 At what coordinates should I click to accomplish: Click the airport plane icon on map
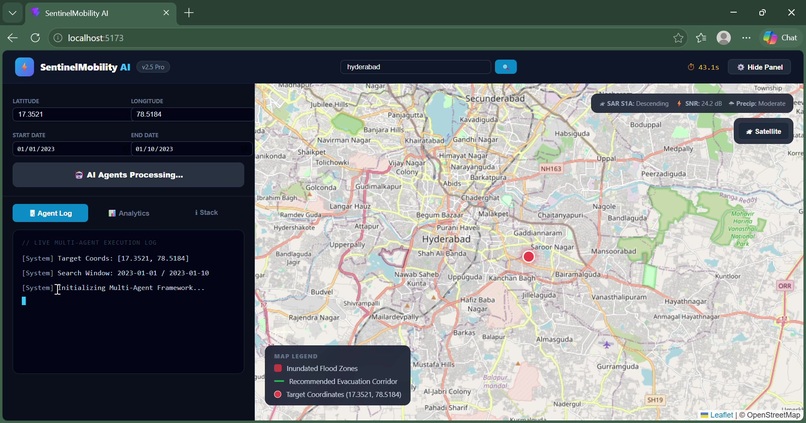click(607, 344)
